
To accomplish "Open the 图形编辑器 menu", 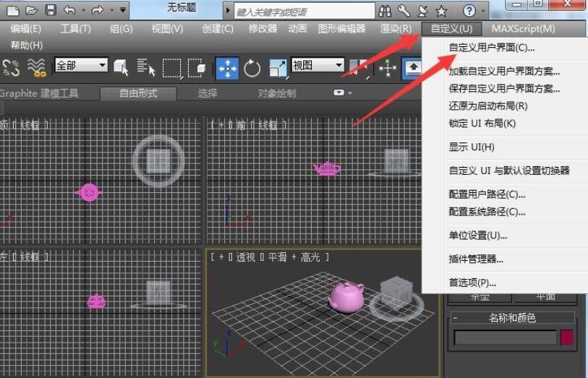I will coord(341,28).
